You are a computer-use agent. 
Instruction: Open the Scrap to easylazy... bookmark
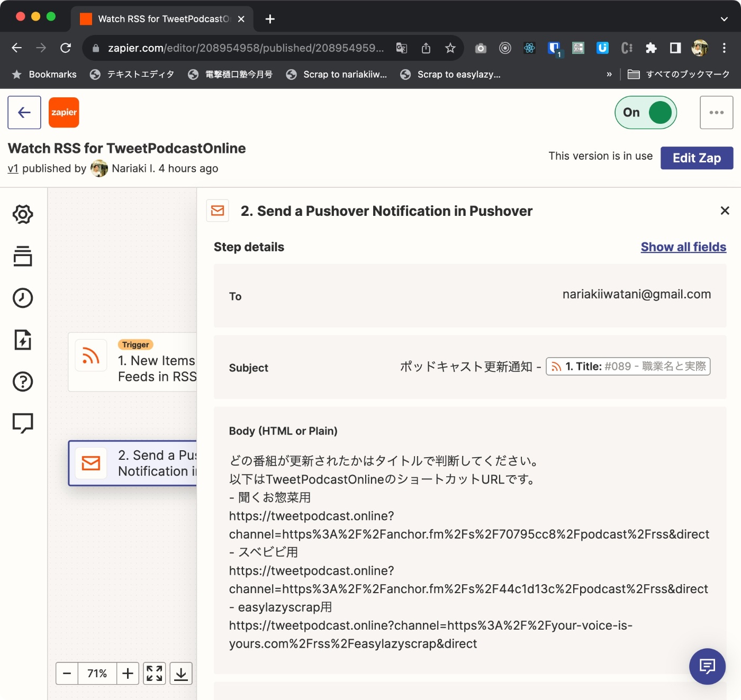450,75
